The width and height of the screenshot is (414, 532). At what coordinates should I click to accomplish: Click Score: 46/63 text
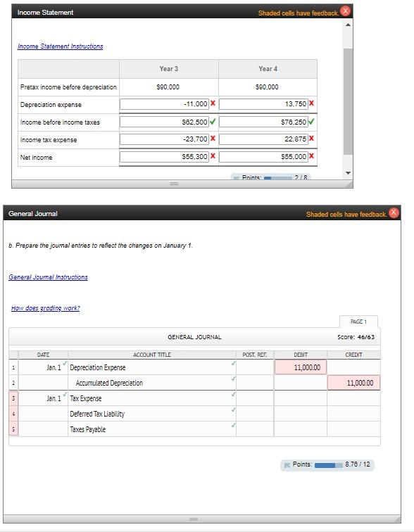356,337
